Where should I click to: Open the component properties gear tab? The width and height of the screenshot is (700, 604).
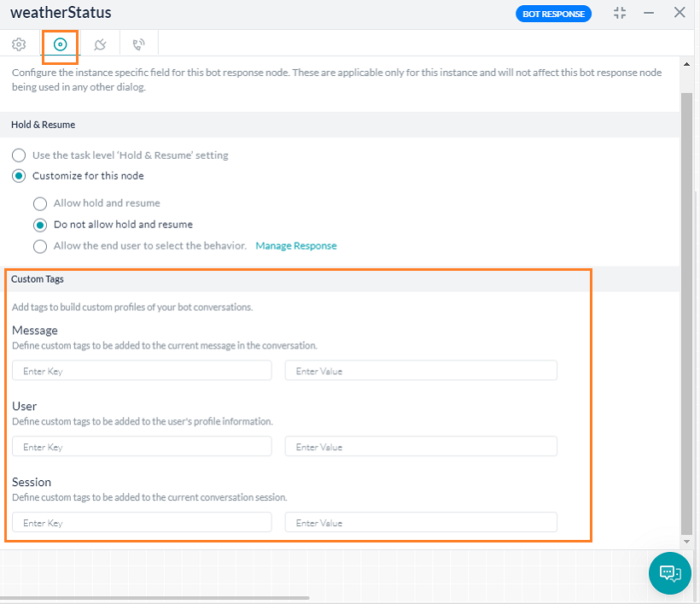coord(19,44)
